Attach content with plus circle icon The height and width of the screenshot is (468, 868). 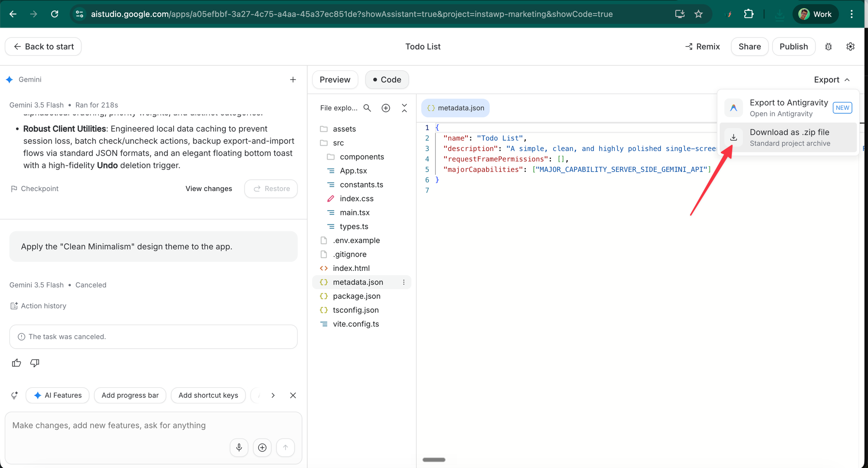(262, 447)
